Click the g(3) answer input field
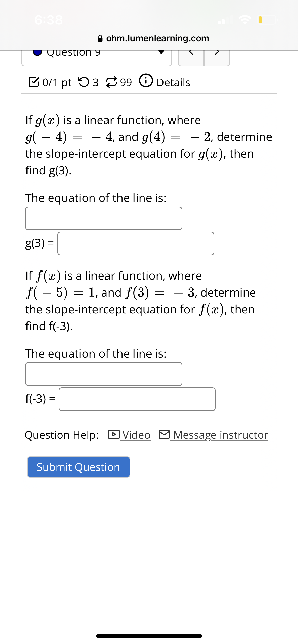 point(136,243)
